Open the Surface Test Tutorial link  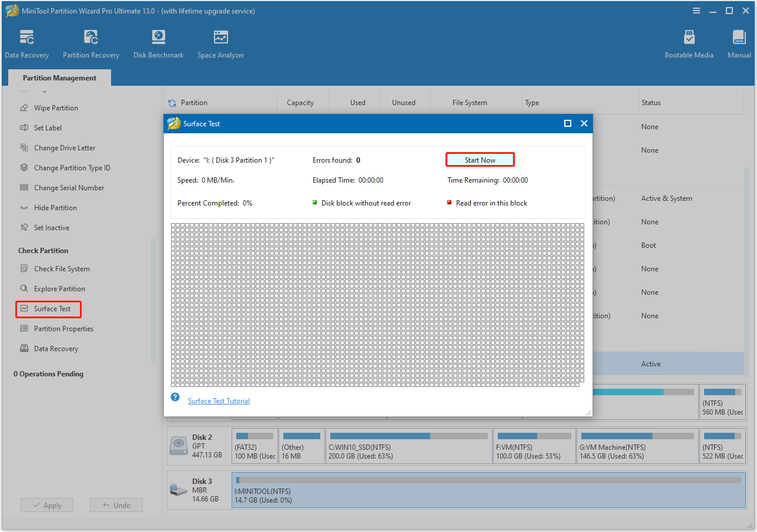[x=219, y=400]
